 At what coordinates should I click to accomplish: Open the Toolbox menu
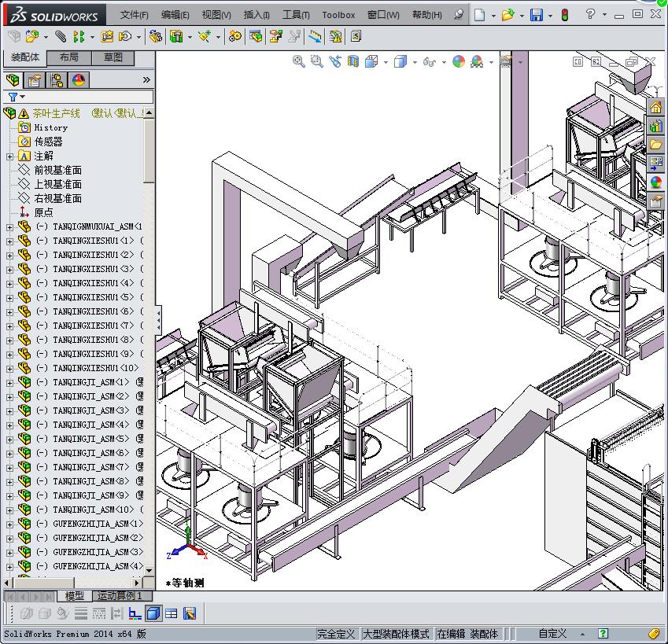338,15
